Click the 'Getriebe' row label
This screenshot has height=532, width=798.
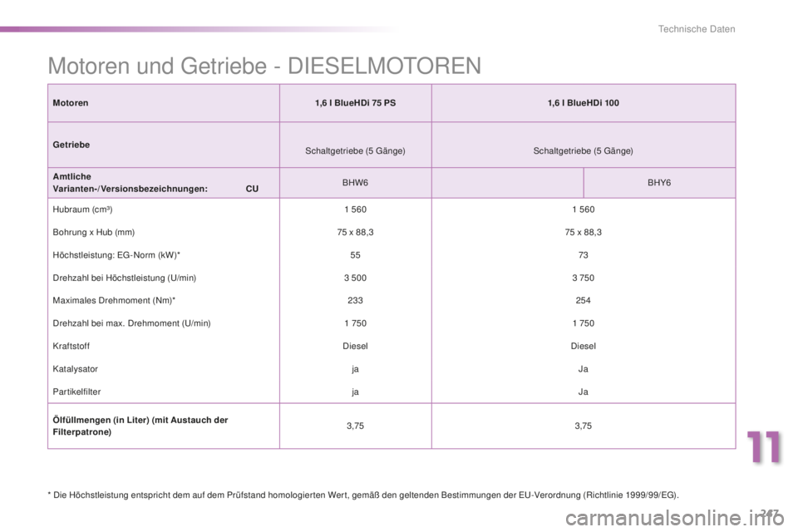click(71, 145)
